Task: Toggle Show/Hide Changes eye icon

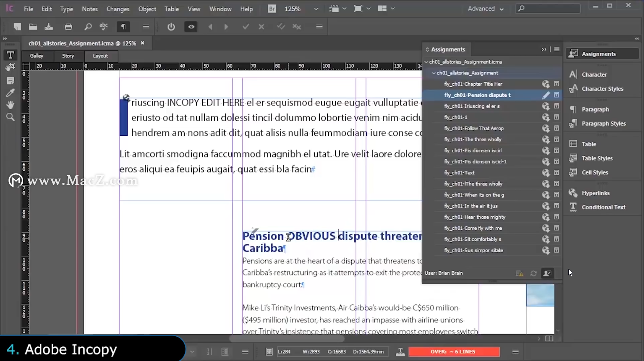Action: click(x=191, y=27)
